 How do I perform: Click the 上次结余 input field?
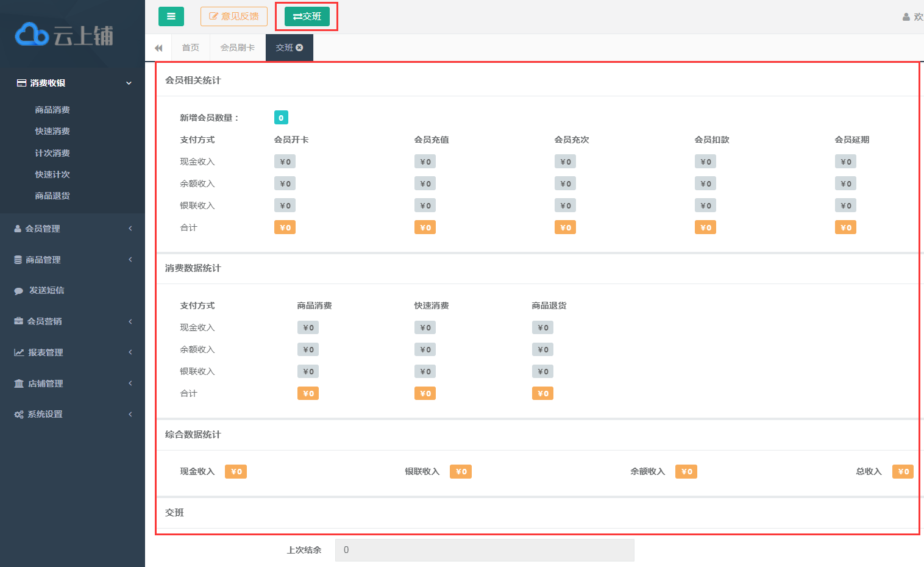[x=485, y=550]
